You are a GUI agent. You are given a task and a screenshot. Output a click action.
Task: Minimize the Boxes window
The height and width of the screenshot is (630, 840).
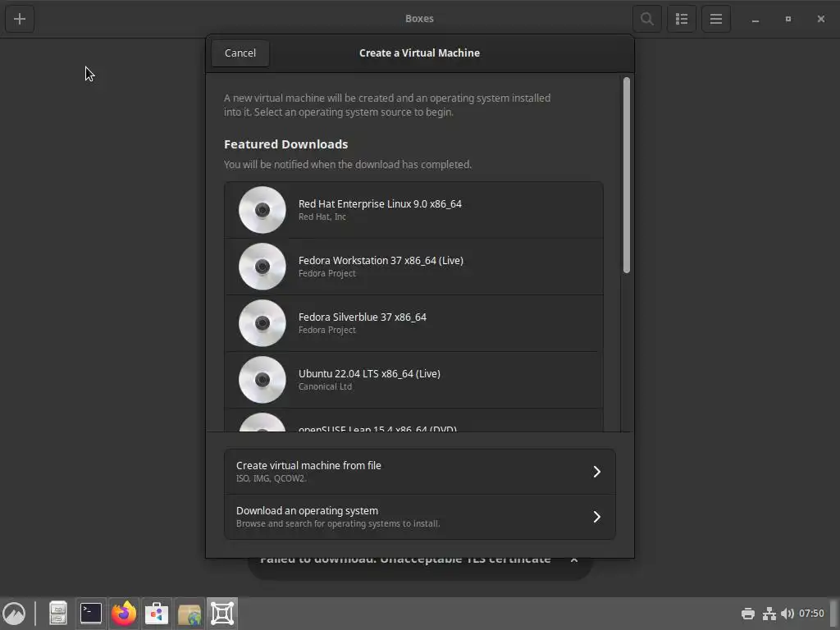[x=756, y=19]
